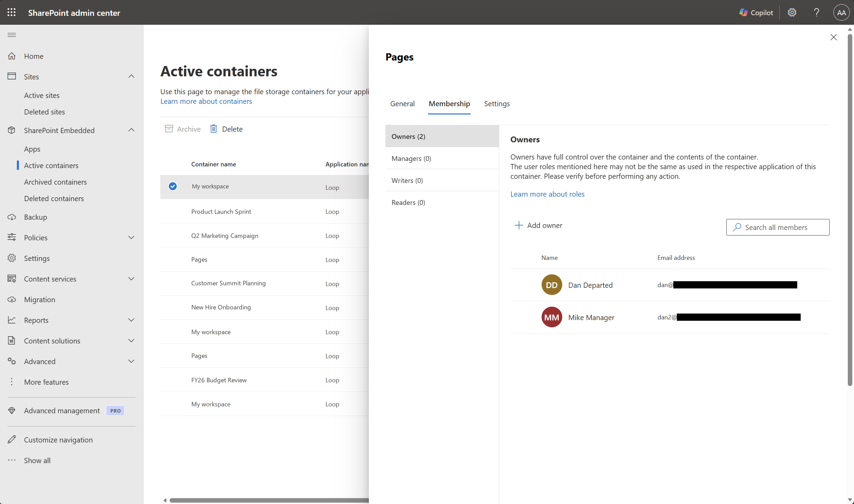Select the Owners (2) role

click(442, 136)
